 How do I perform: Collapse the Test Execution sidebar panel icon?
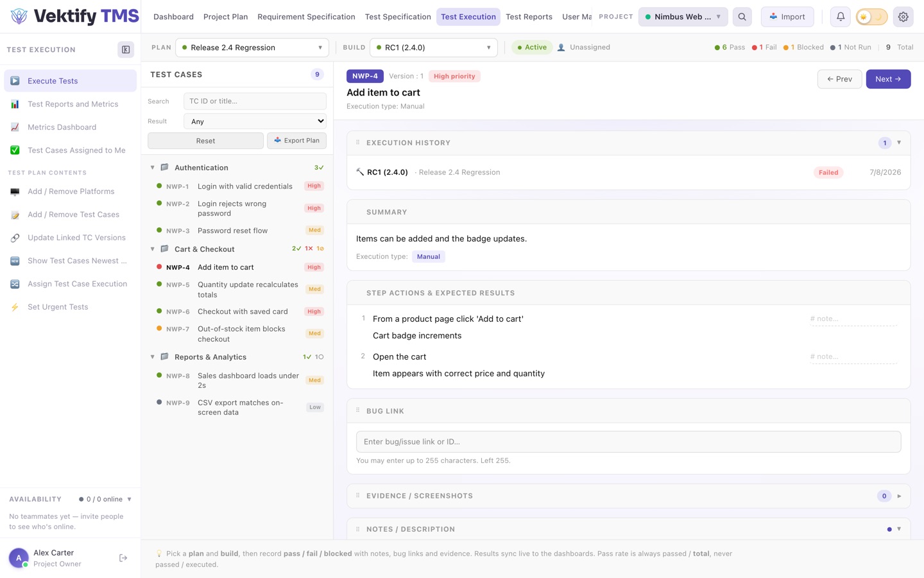click(x=126, y=49)
